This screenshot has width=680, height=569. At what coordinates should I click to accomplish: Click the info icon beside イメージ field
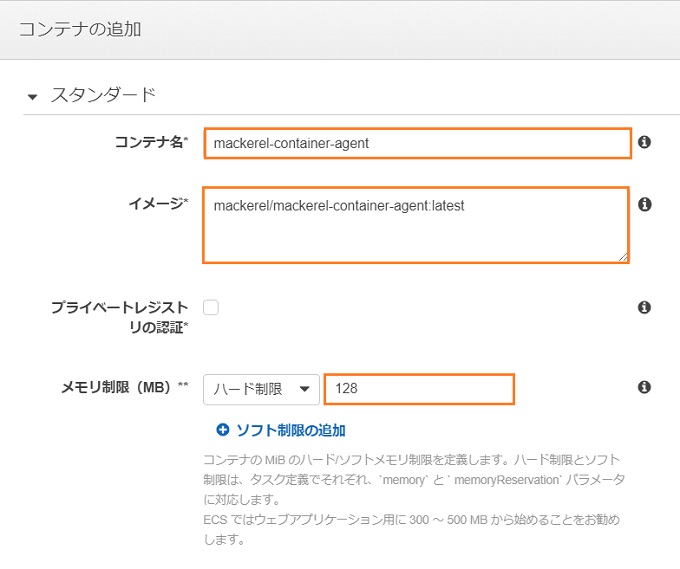tap(644, 204)
